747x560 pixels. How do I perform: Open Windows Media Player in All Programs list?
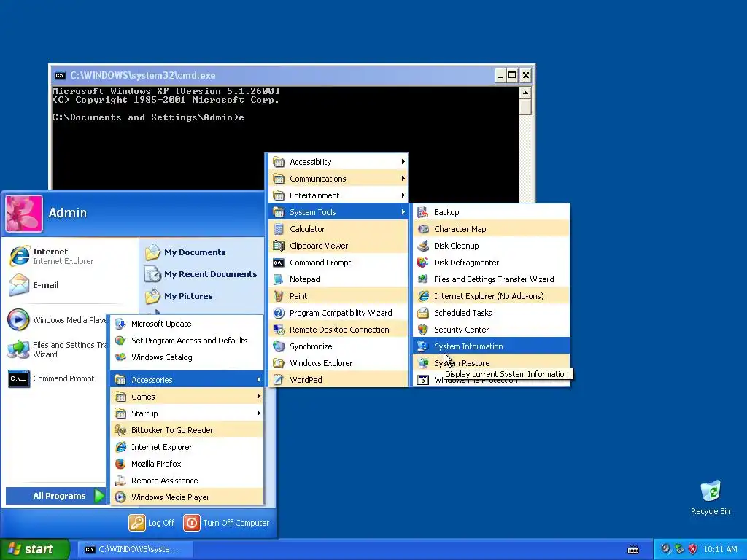point(187,497)
